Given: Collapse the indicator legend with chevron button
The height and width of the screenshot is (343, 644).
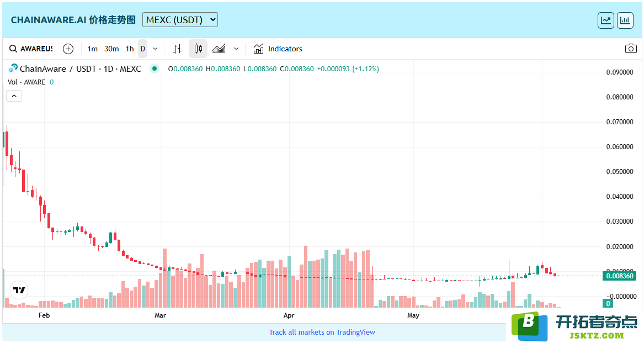Looking at the screenshot, I should pos(14,96).
